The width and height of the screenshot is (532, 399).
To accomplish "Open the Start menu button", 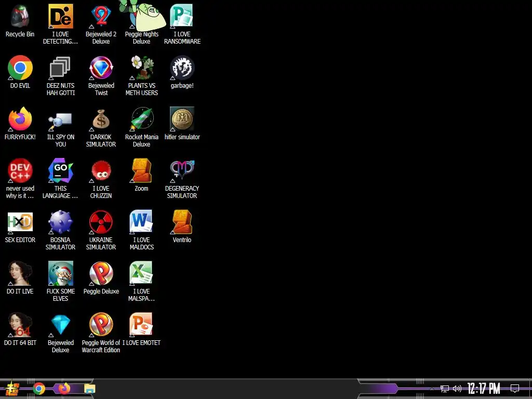I will click(x=12, y=389).
